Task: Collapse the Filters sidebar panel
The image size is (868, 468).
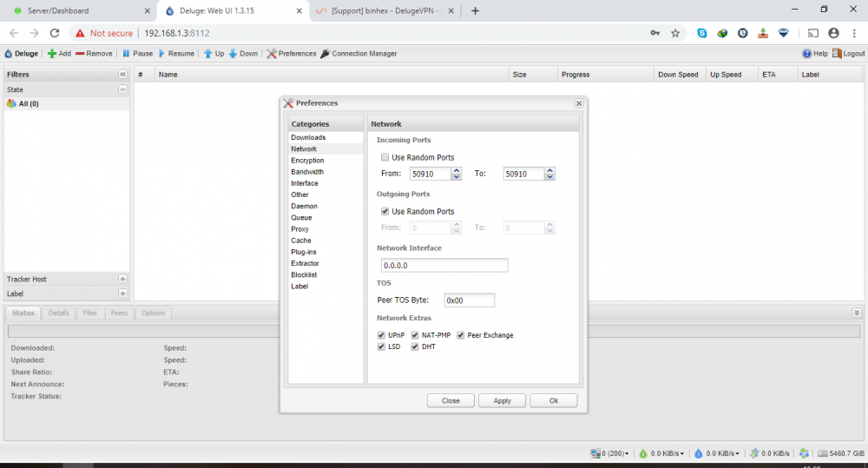Action: pos(123,74)
